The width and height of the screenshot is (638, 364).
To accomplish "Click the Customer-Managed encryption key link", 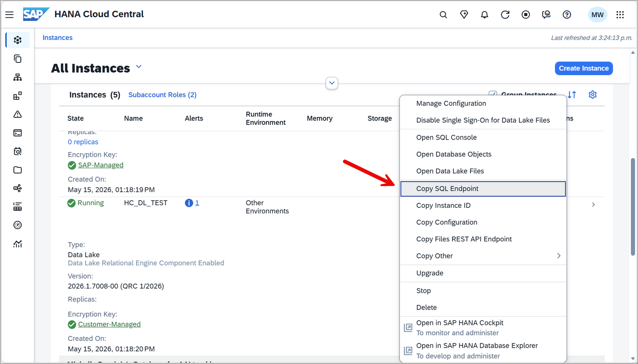I will (109, 325).
